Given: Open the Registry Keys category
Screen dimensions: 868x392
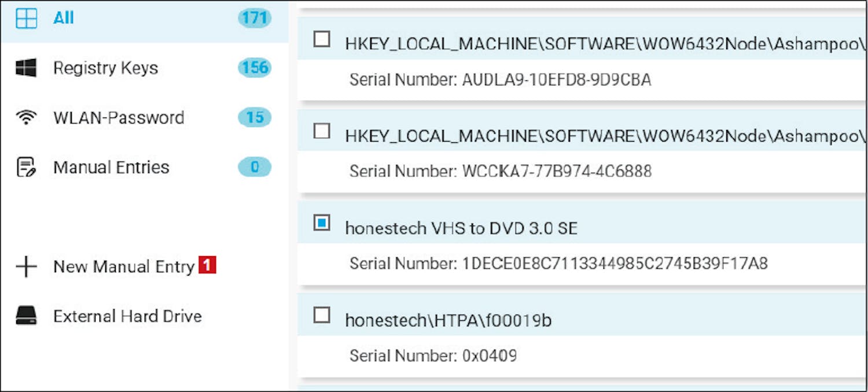Looking at the screenshot, I should pos(105,68).
